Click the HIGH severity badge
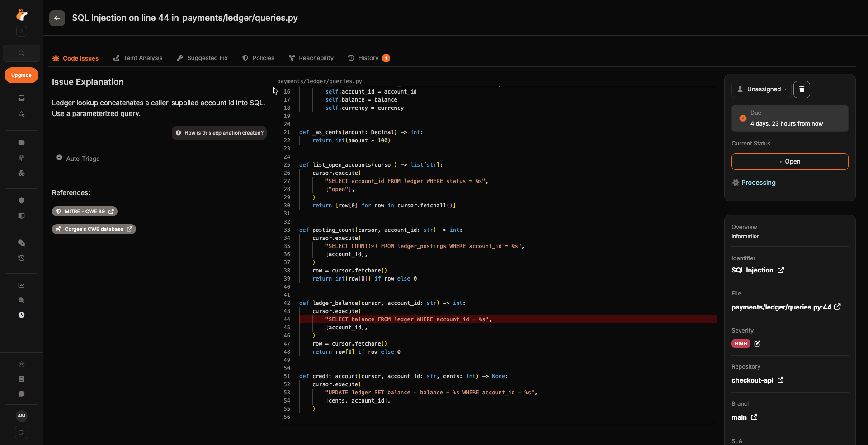 coord(741,344)
